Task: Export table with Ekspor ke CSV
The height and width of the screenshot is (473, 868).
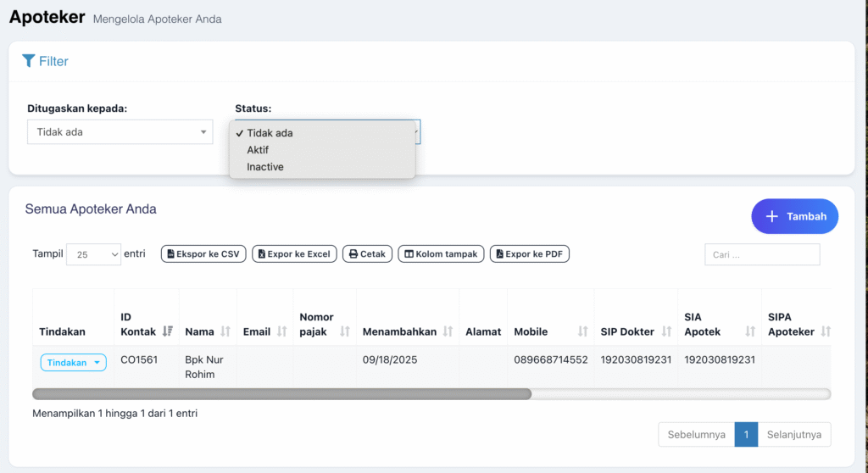Action: (203, 254)
